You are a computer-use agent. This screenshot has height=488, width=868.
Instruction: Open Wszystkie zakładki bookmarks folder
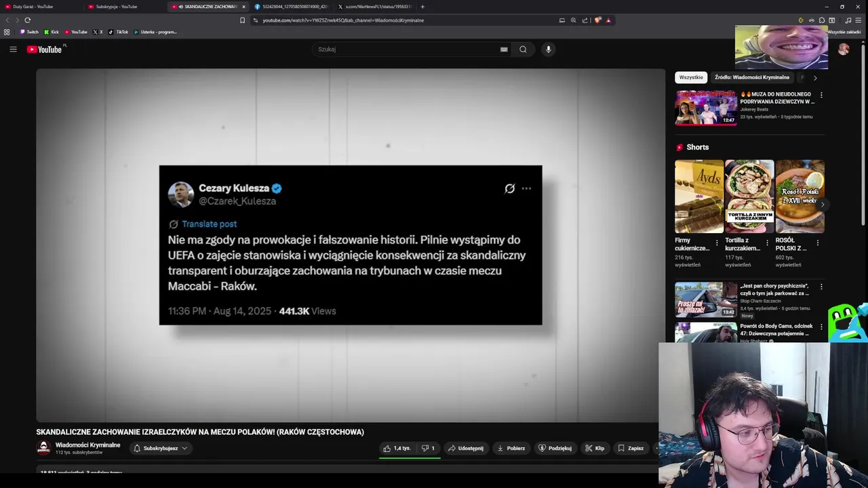[x=844, y=32]
